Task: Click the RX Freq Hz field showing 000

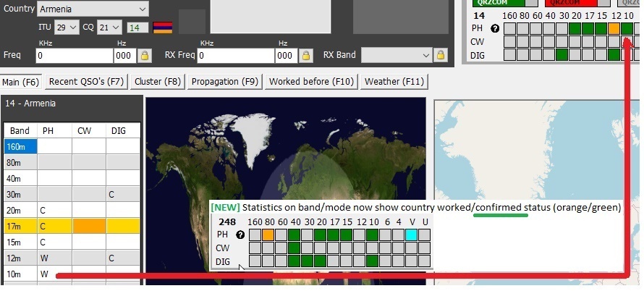Action: tap(287, 56)
